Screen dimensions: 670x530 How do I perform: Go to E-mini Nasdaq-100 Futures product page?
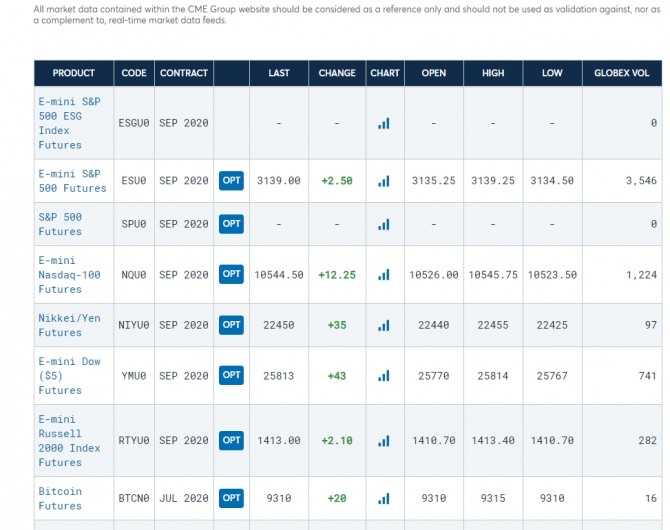(x=69, y=274)
